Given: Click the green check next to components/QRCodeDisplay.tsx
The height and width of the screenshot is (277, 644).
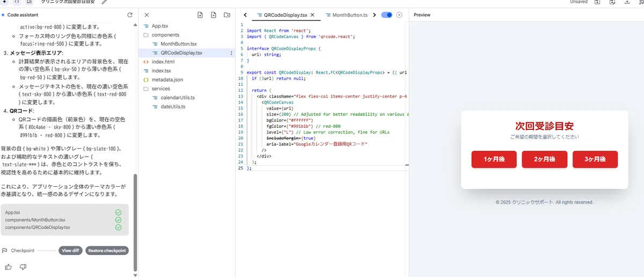Looking at the screenshot, I should tap(118, 228).
